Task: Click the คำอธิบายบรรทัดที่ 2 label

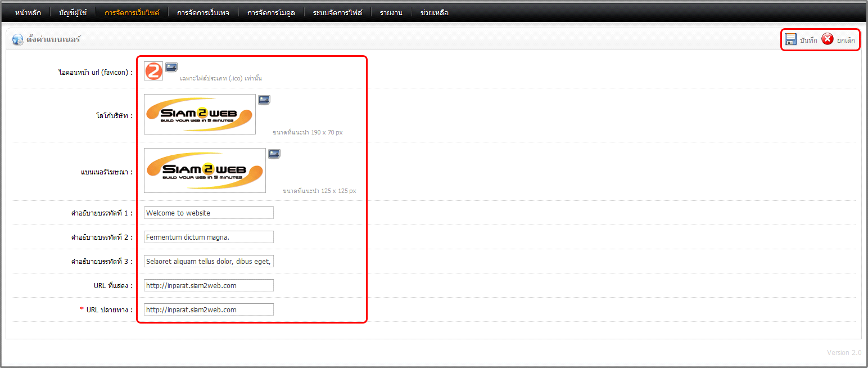Action: click(102, 237)
